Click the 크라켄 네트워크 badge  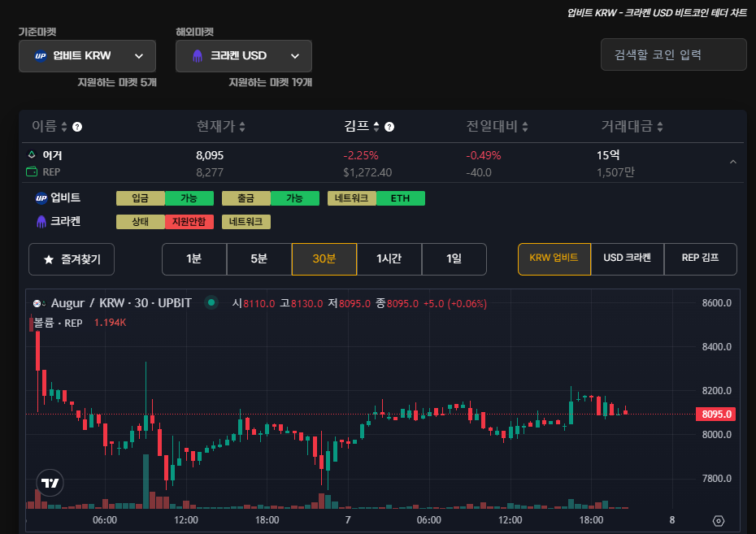pyautogui.click(x=245, y=222)
